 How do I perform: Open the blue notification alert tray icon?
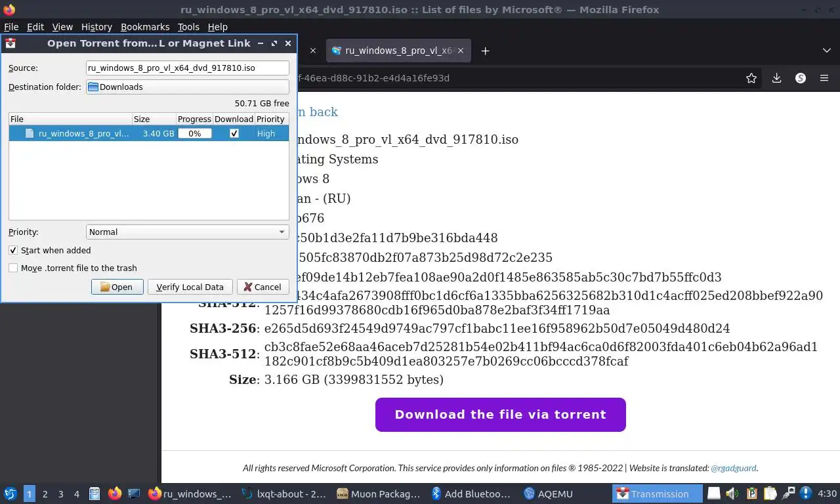coord(807,493)
